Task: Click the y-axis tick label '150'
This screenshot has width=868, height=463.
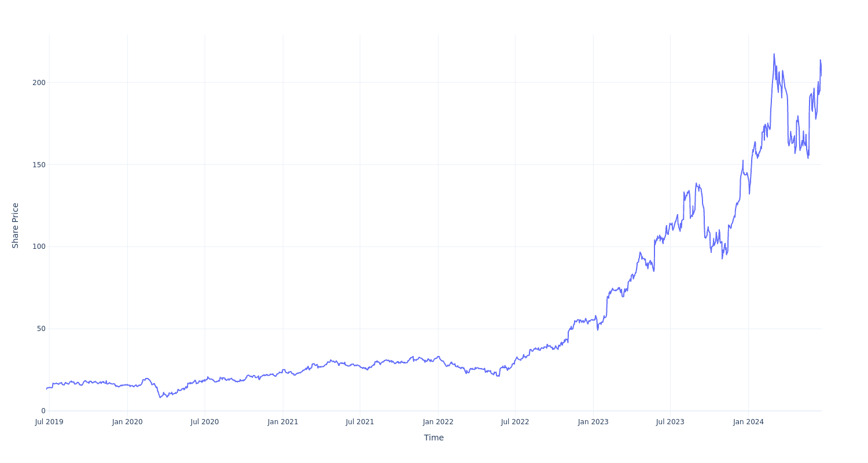Action: [x=39, y=164]
